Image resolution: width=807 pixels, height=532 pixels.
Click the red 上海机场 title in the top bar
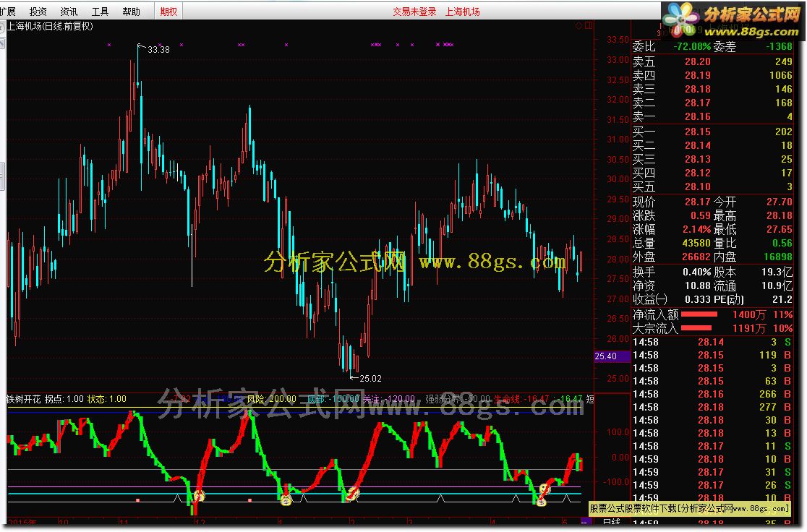click(x=462, y=12)
